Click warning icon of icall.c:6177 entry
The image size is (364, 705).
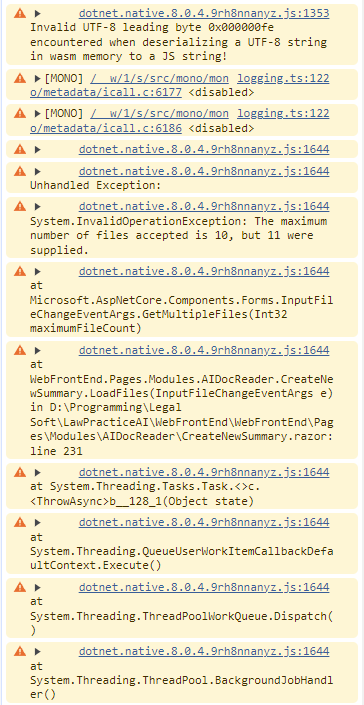coord(20,79)
